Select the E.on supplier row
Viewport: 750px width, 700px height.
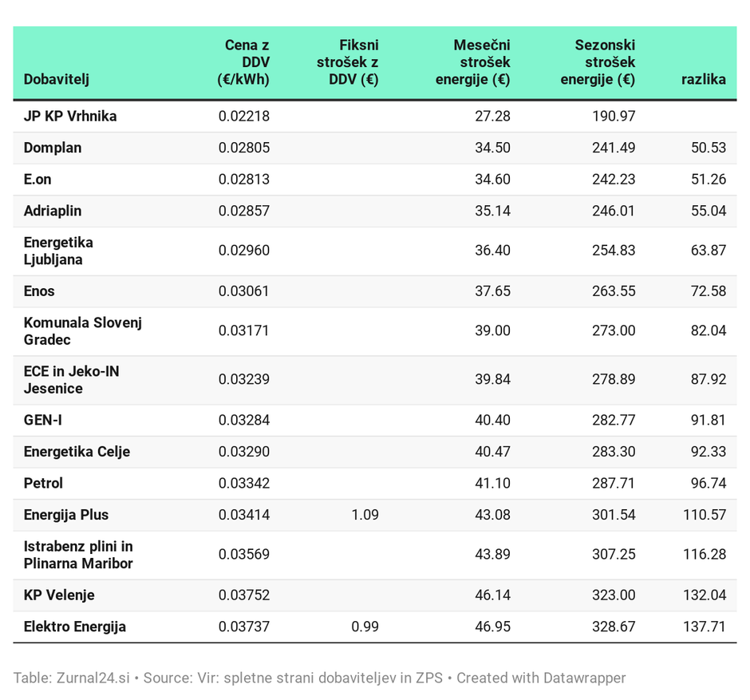pyautogui.click(x=37, y=180)
